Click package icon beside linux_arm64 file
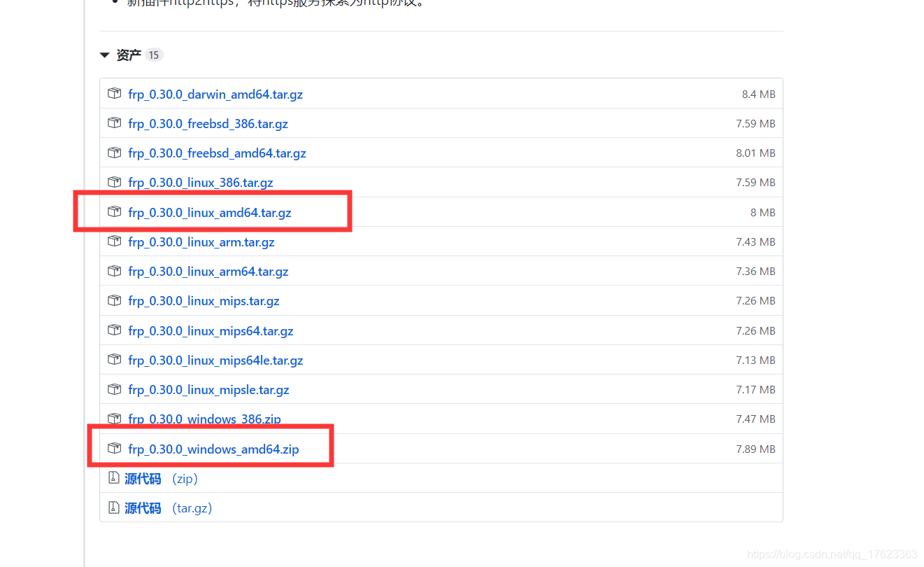 coord(114,270)
